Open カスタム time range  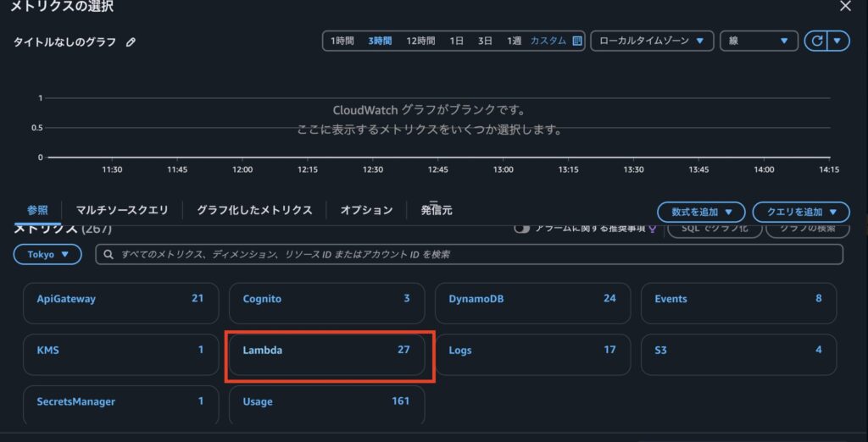pos(548,41)
